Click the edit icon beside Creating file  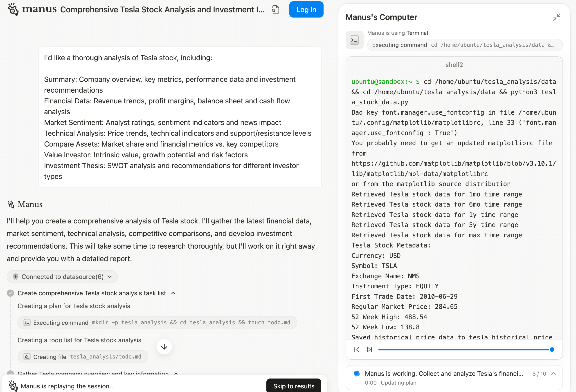coord(27,356)
